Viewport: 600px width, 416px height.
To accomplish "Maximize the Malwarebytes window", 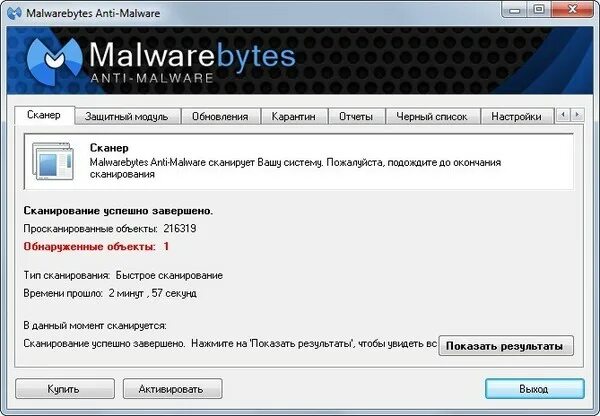I will pyautogui.click(x=539, y=9).
